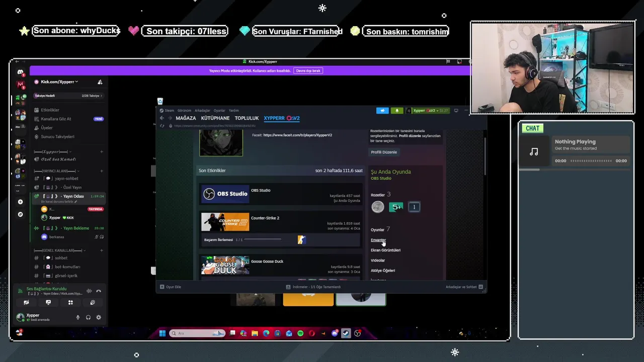Open File Explorer from the taskbar
The width and height of the screenshot is (644, 362).
pyautogui.click(x=255, y=333)
